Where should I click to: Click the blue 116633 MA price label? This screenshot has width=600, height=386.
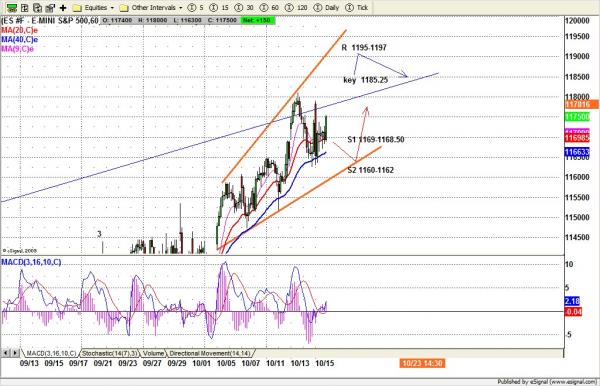click(x=577, y=152)
